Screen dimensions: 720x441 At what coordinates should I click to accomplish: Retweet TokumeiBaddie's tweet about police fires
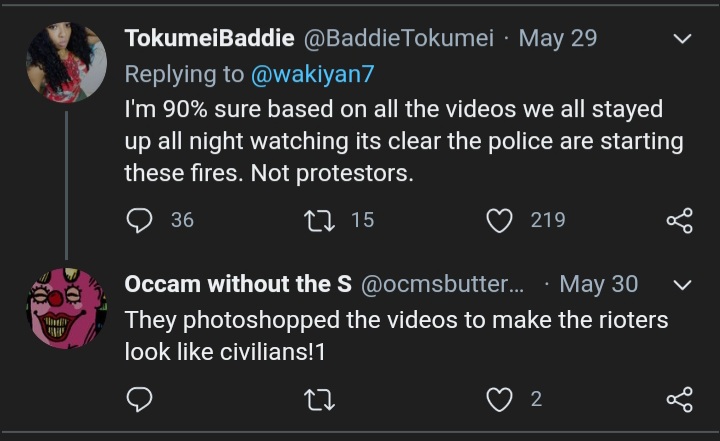point(320,220)
